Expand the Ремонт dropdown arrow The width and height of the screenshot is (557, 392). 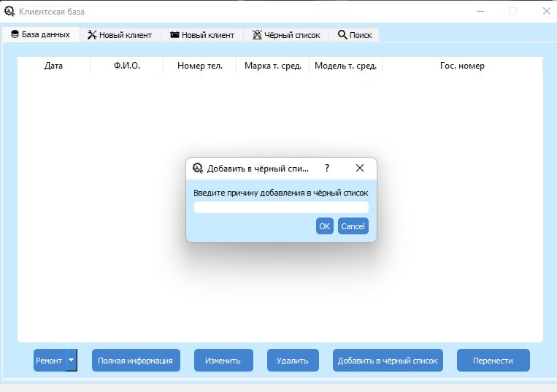point(72,360)
